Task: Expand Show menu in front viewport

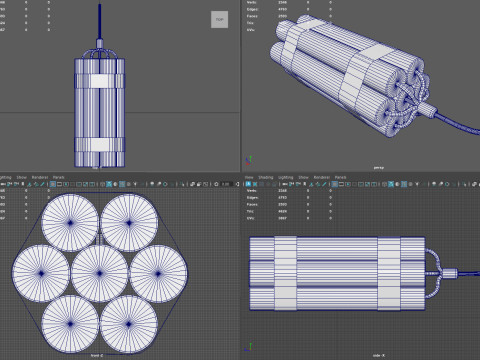Action: point(22,177)
